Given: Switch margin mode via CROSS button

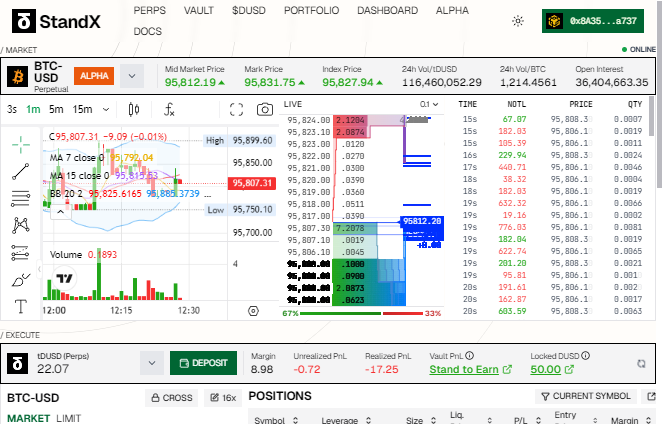Looking at the screenshot, I should tap(172, 398).
